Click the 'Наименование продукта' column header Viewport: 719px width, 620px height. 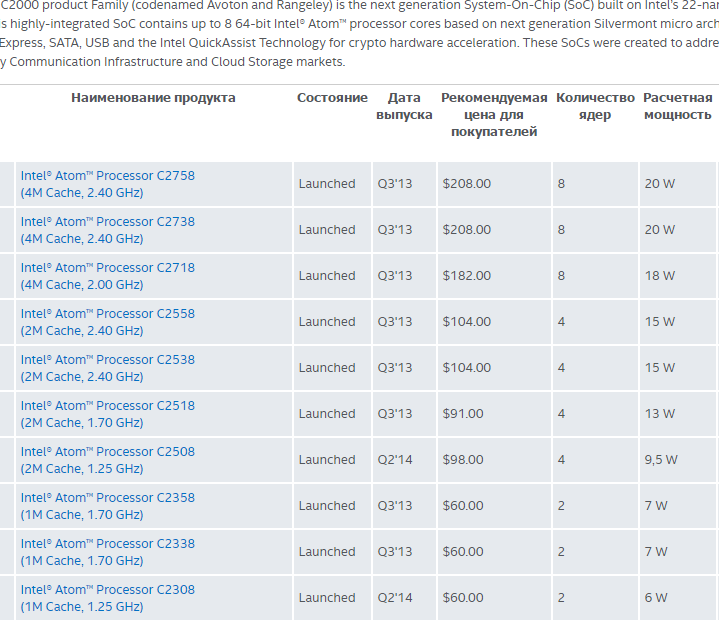(x=153, y=98)
